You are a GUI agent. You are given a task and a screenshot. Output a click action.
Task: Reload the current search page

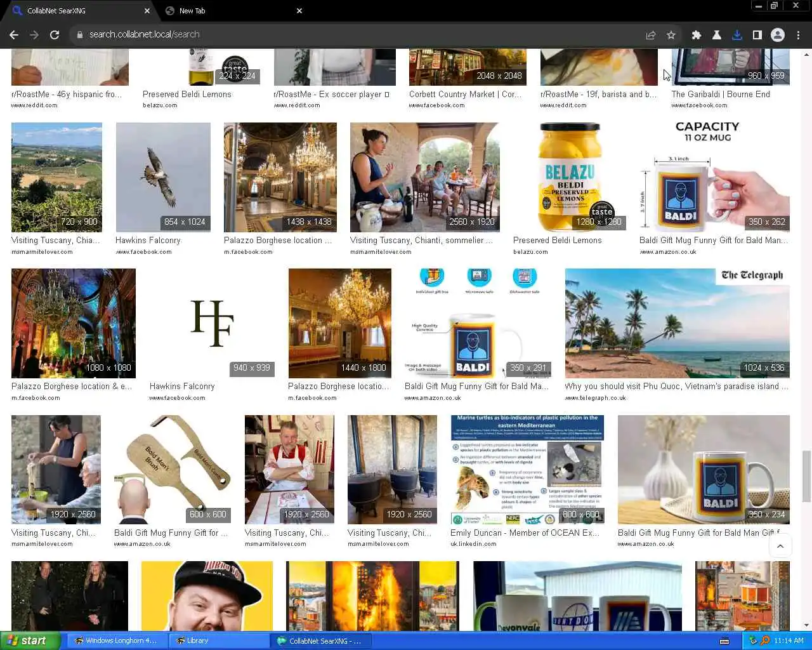coord(55,35)
